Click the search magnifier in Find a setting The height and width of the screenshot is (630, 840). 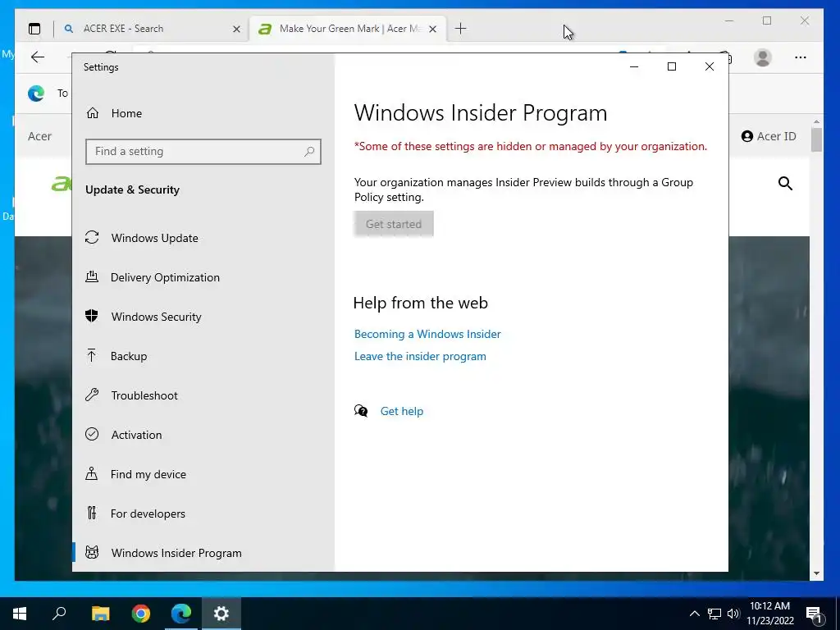pyautogui.click(x=309, y=152)
